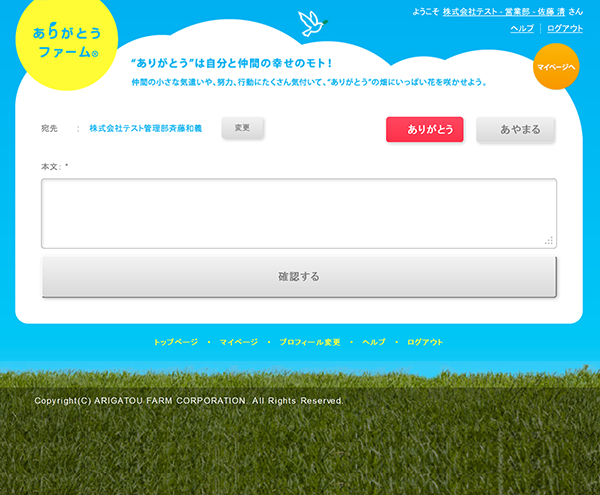Open プロフィール変更 in footer navigation
The width and height of the screenshot is (600, 495).
click(x=310, y=342)
